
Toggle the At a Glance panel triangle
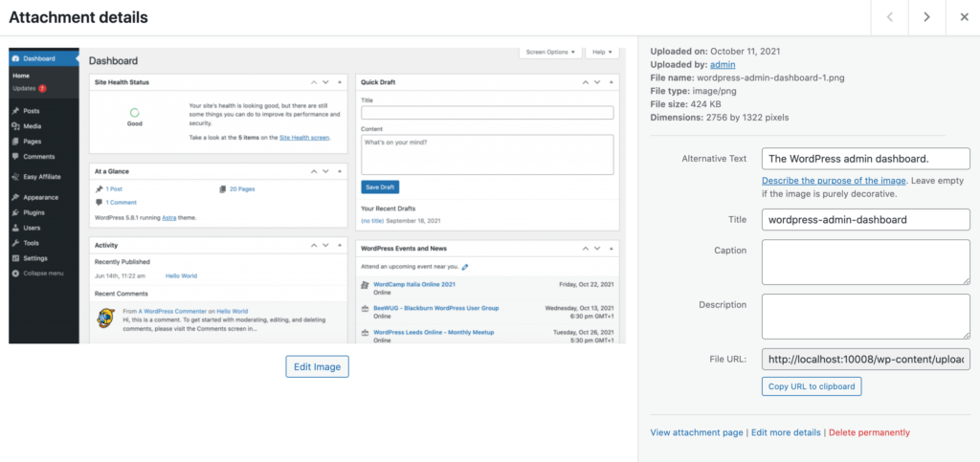(340, 171)
